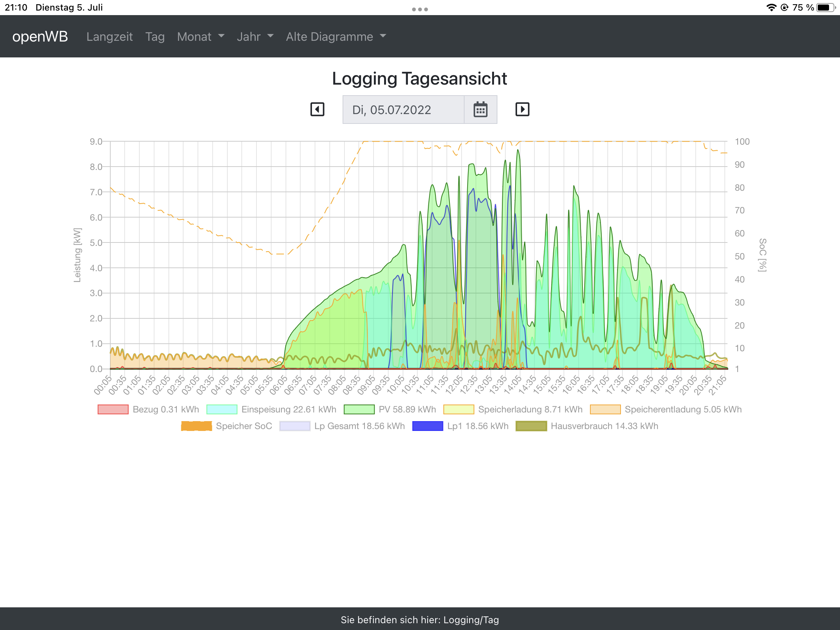Open the Langzeit navigation item
840x630 pixels.
point(110,37)
